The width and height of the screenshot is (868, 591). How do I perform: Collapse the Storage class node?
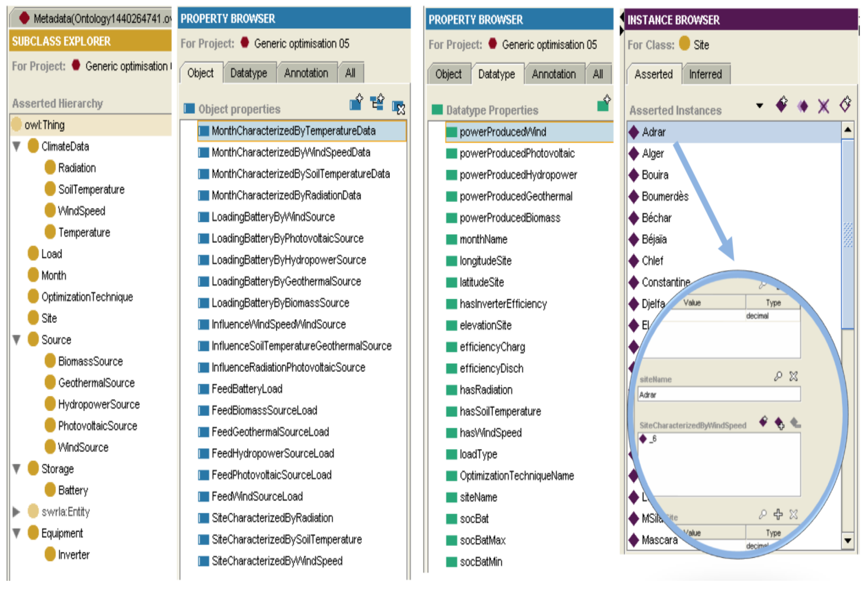click(17, 469)
